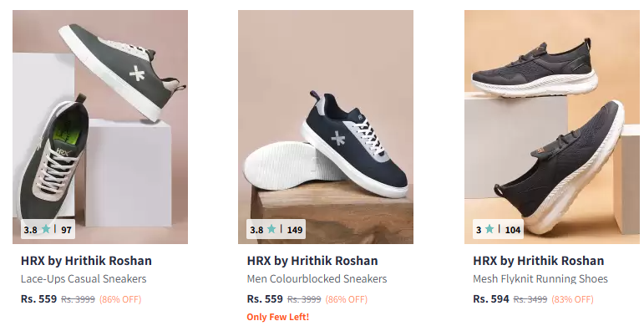This screenshot has height=326, width=644.
Task: Select the HRX brand name above Lace-Ups Casual Sneakers
Action: point(86,261)
